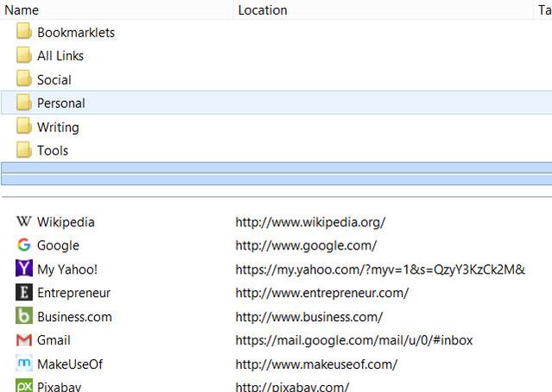
Task: Select the Entrepreneur bookmark name
Action: pyautogui.click(x=74, y=293)
